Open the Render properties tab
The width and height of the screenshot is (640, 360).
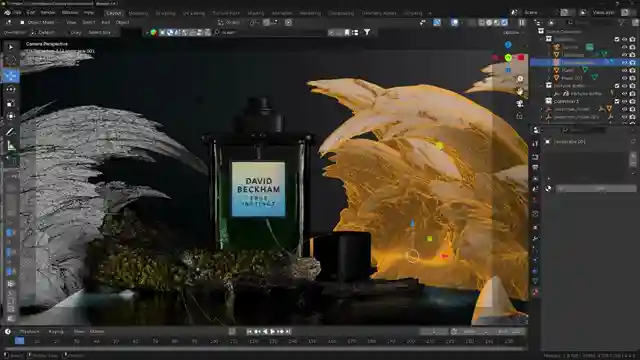pos(536,157)
